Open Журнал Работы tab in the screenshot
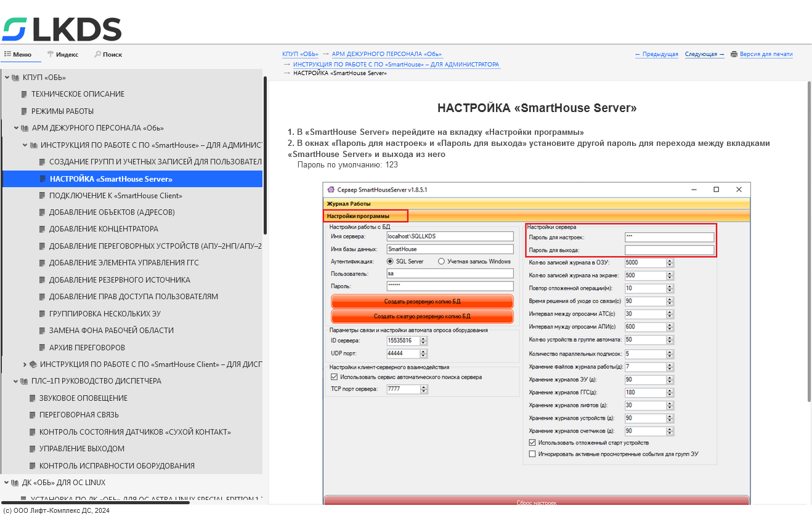 click(537, 203)
